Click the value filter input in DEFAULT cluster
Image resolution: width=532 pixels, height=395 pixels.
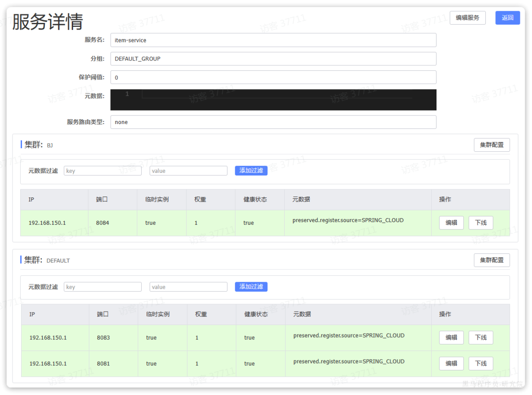point(188,287)
